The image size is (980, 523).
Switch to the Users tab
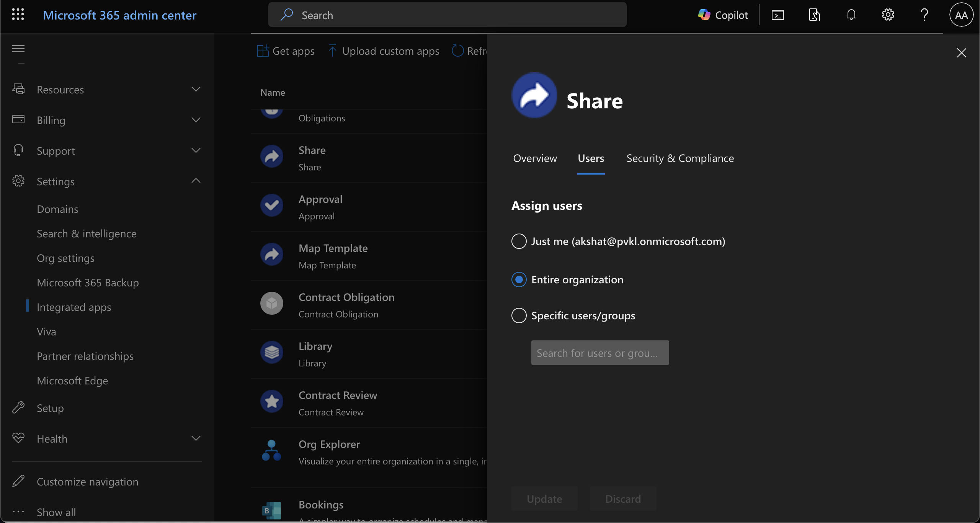coord(591,158)
